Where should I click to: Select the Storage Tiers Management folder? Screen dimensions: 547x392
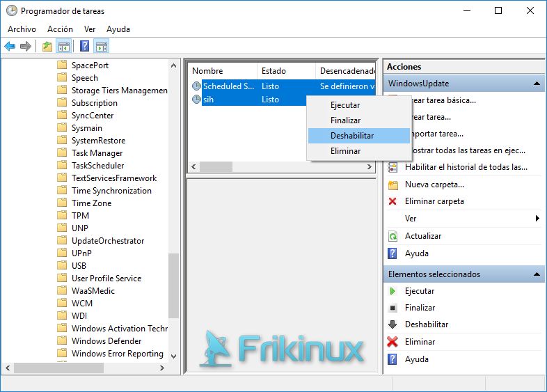(x=119, y=91)
